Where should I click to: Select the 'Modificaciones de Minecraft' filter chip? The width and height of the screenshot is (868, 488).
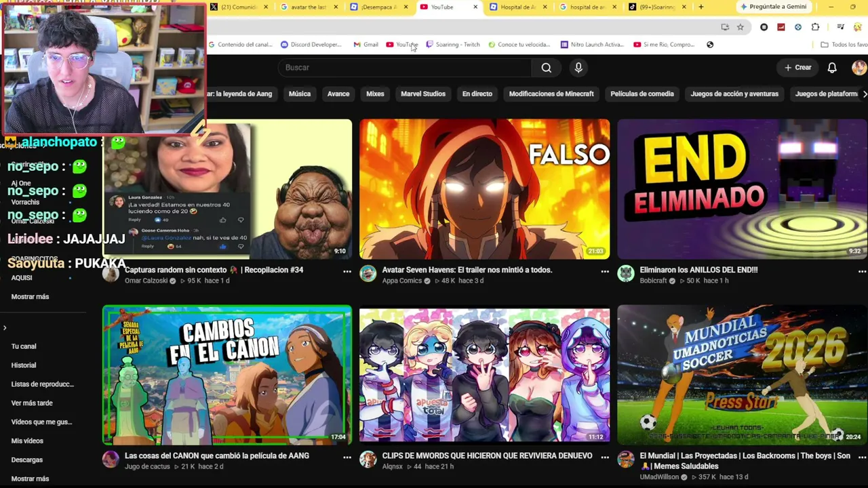[551, 94]
